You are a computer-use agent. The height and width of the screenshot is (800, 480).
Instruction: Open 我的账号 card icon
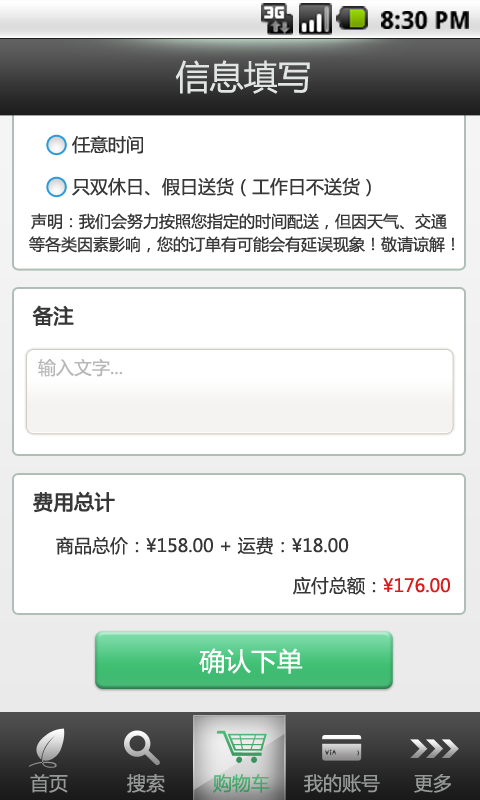pos(341,748)
